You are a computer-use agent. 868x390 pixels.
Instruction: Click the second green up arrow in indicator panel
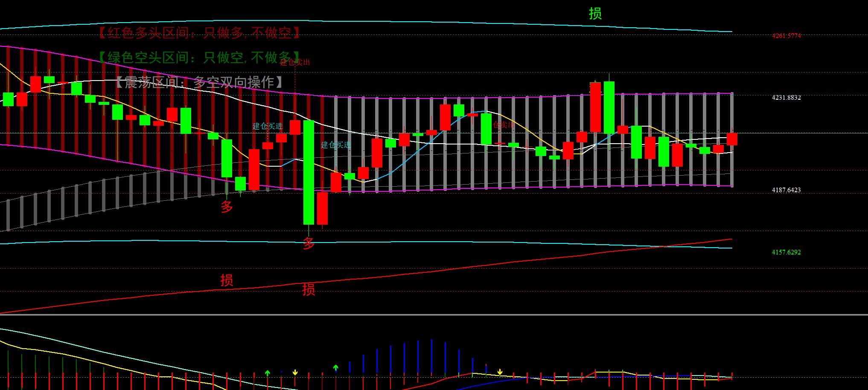pyautogui.click(x=336, y=367)
